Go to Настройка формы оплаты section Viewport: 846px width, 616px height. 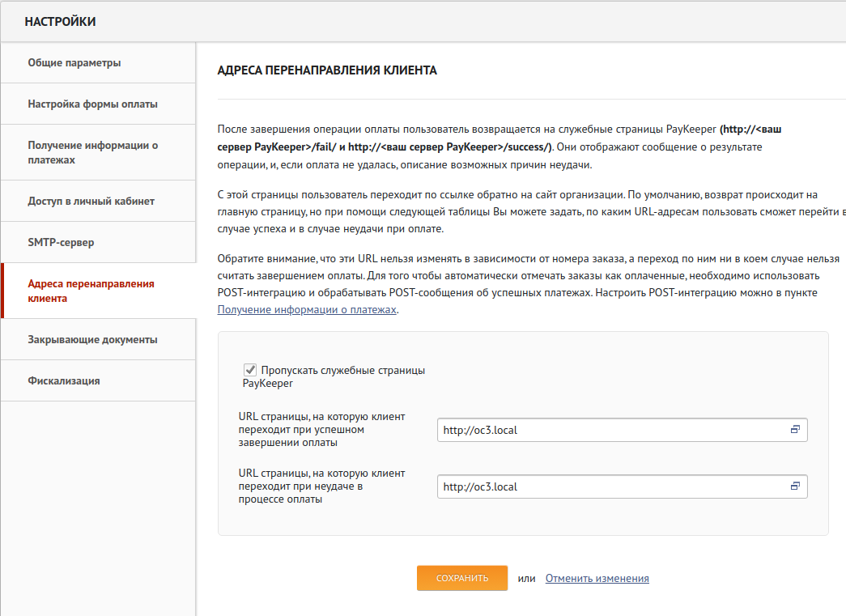tap(92, 104)
